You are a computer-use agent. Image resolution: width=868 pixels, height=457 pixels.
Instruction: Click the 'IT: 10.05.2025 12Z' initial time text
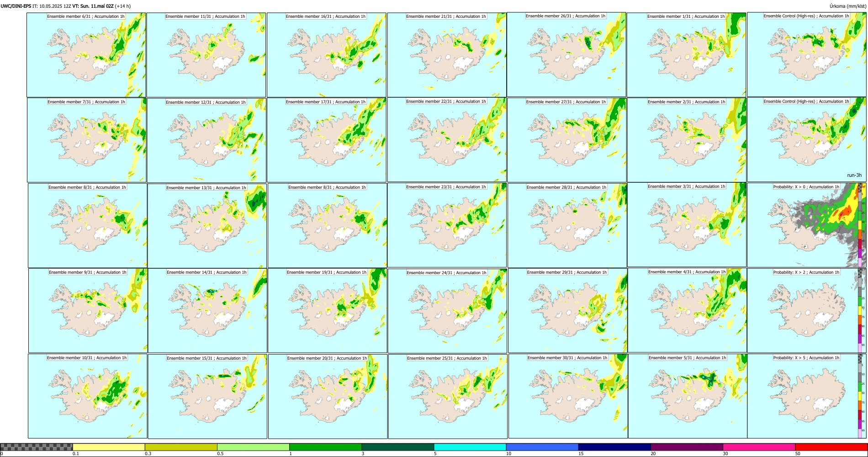point(52,6)
